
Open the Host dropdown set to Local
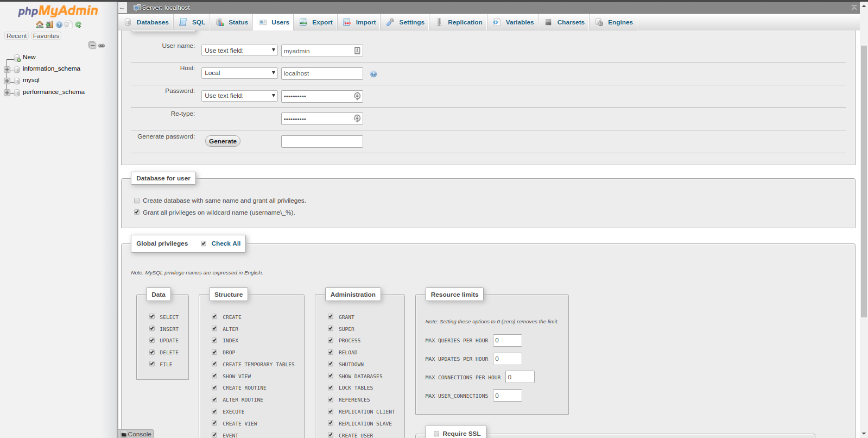(239, 73)
